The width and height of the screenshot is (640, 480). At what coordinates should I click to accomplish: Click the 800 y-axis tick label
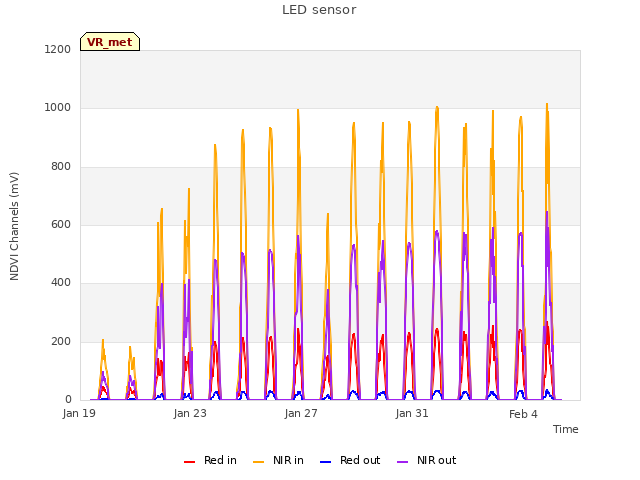(x=61, y=167)
